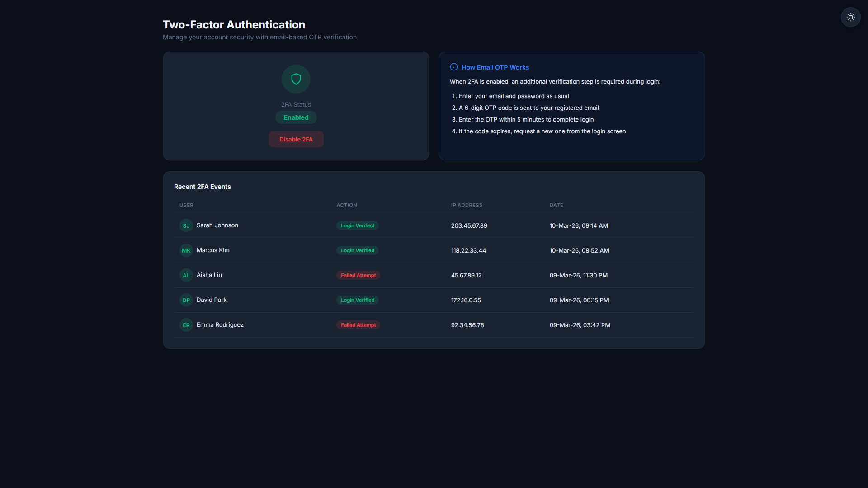Viewport: 868px width, 488px height.
Task: Click IP address 118.22.33.44
Action: pyautogui.click(x=468, y=250)
